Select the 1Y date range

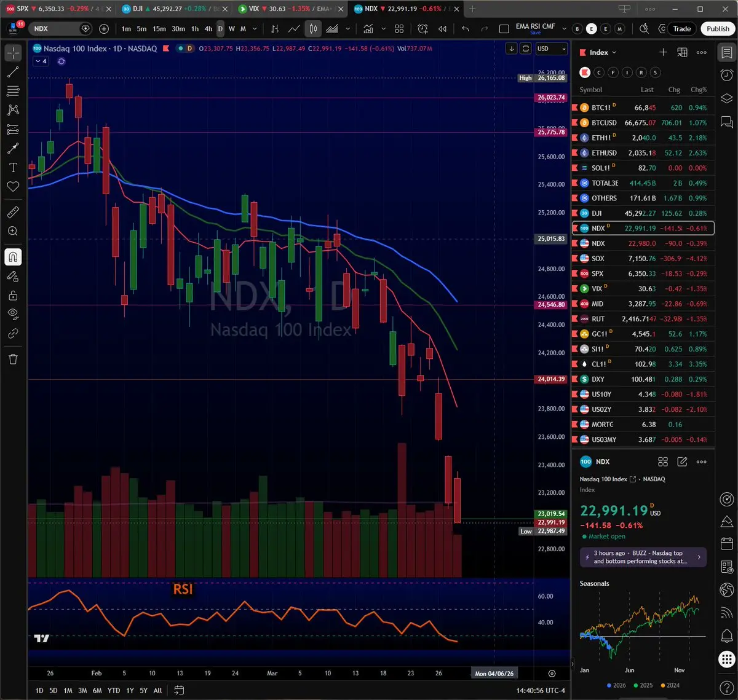click(130, 691)
